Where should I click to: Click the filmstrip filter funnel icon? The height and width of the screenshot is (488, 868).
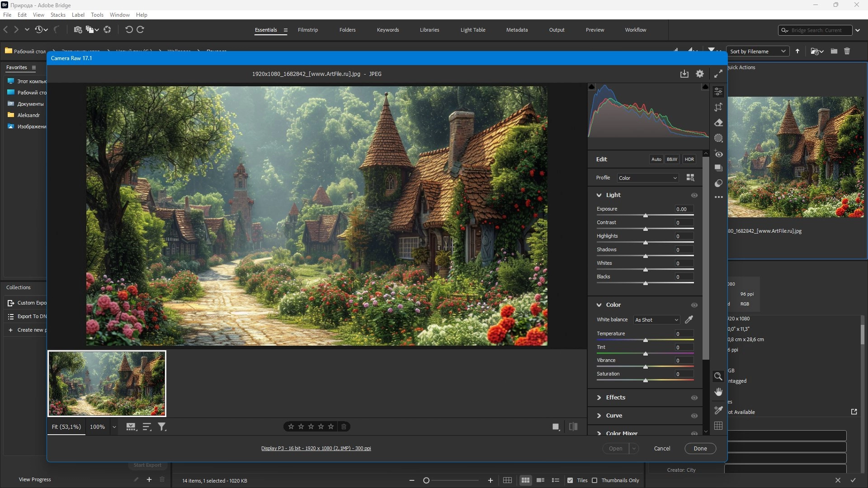(162, 427)
